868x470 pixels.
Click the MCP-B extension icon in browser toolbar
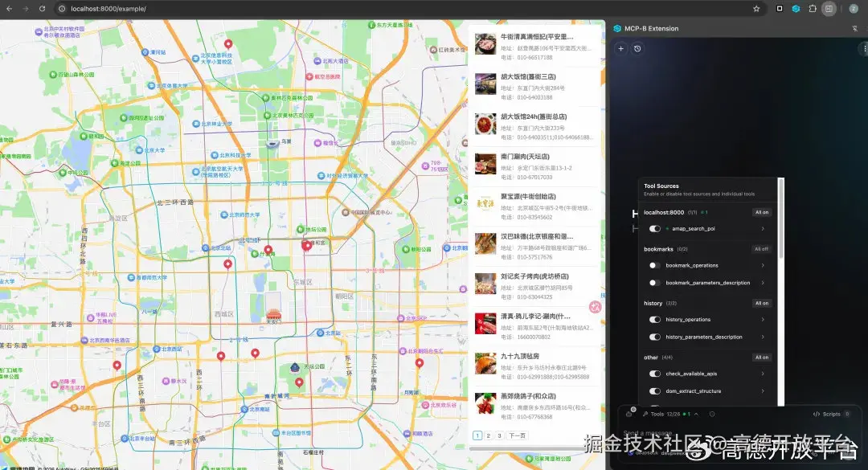(x=796, y=9)
